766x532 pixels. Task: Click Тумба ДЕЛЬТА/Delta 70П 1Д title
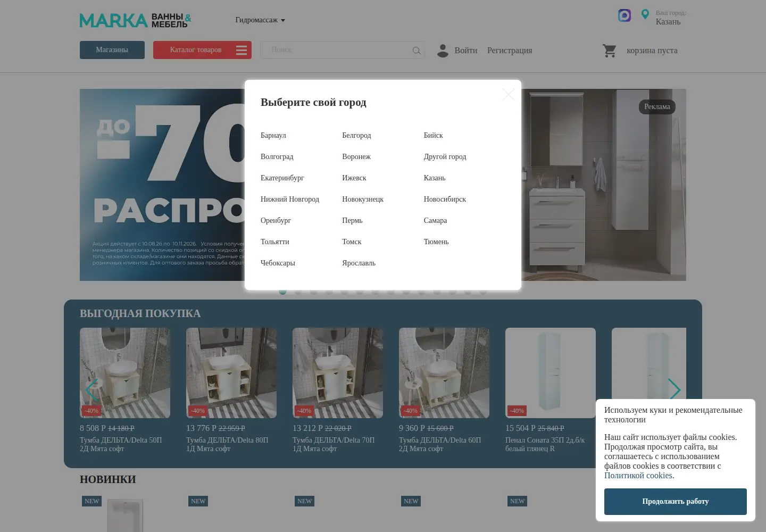click(334, 445)
